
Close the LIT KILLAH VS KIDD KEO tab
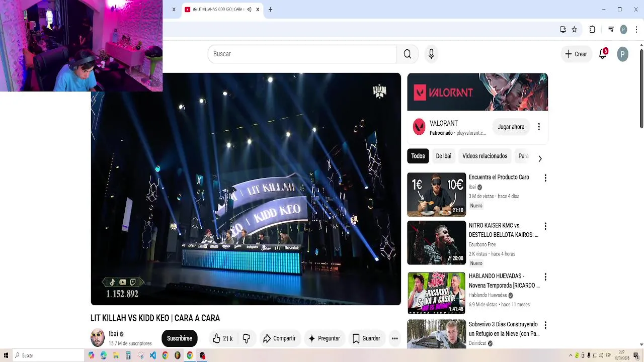point(258,10)
